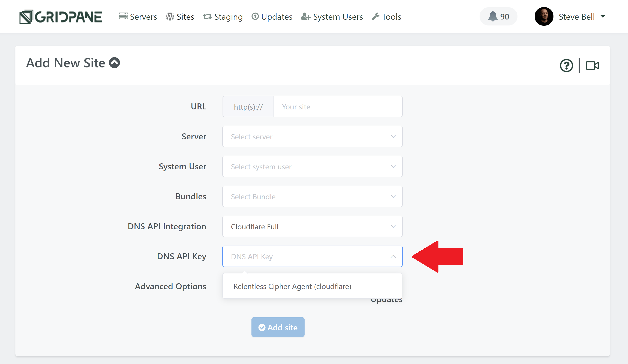Click the Your site URL input field

[338, 106]
